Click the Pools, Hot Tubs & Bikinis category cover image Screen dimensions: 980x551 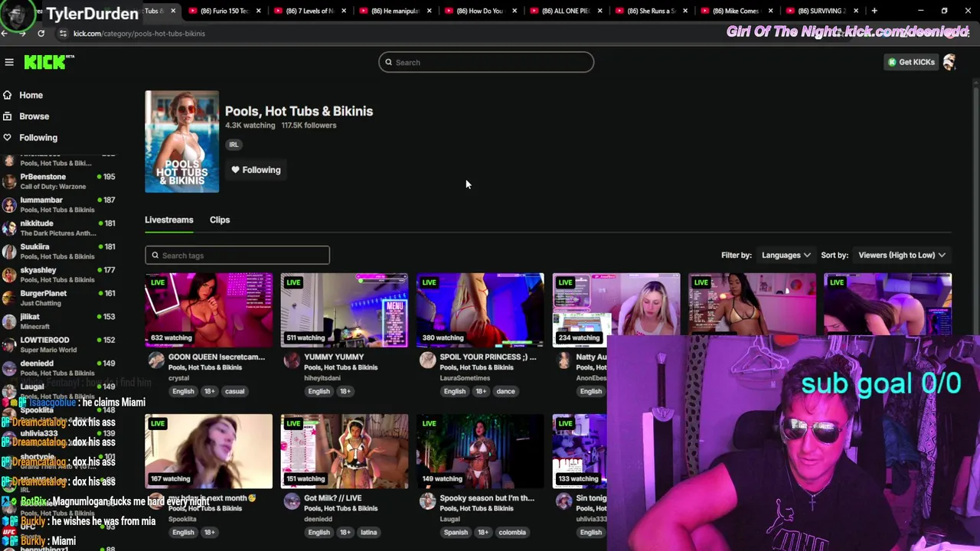(182, 142)
